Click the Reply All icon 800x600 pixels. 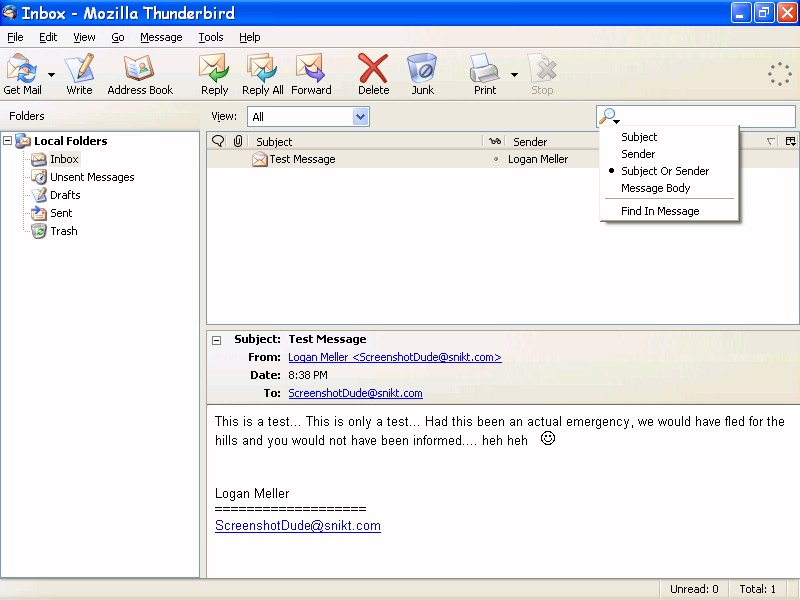[262, 74]
